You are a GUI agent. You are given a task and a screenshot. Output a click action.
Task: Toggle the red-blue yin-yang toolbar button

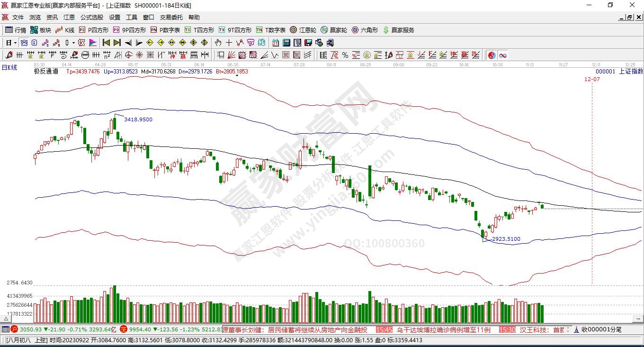(492, 55)
